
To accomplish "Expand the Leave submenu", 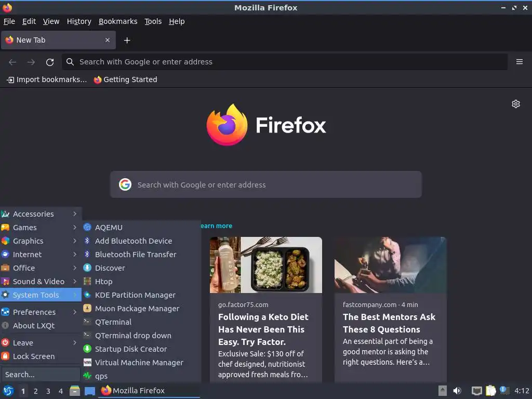I will coord(41,343).
